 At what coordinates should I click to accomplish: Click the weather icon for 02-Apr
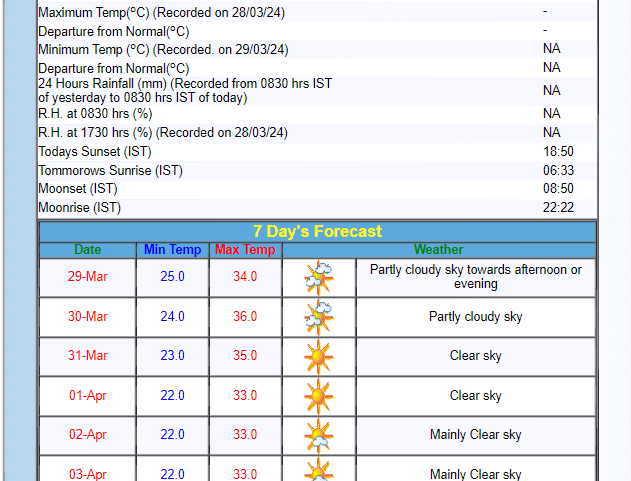point(319,435)
